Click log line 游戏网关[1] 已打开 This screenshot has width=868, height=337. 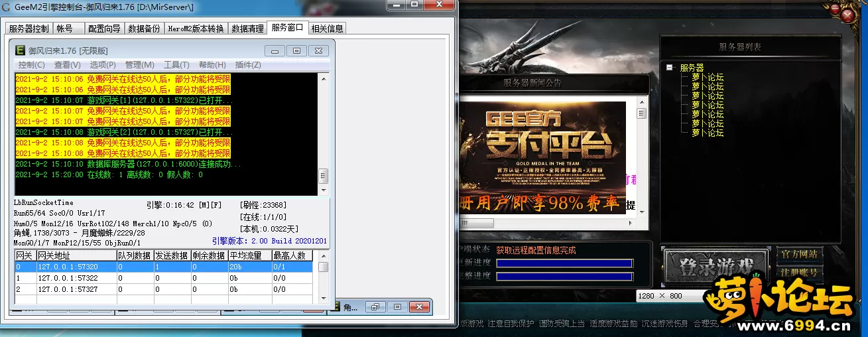123,100
